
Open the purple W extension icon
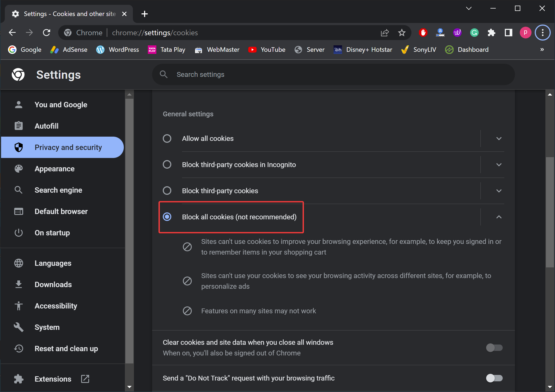click(x=457, y=33)
